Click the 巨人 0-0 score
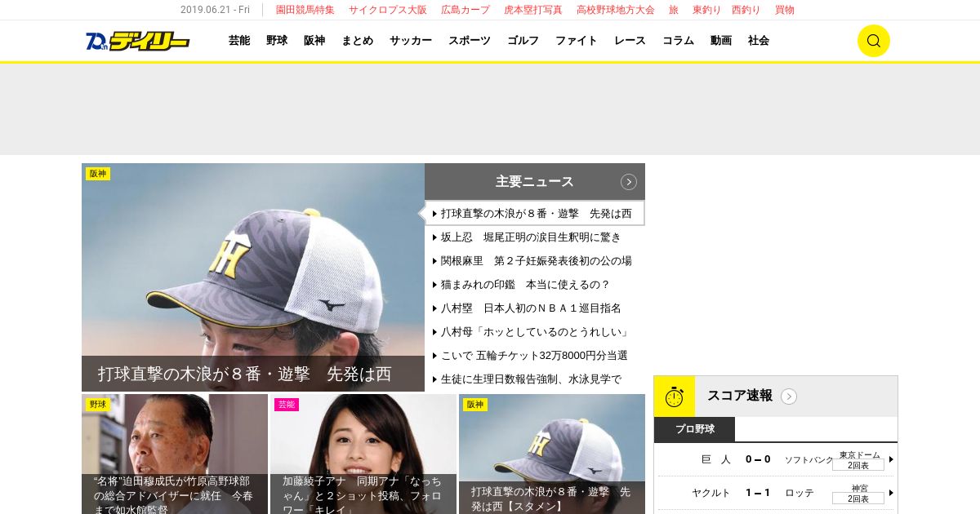Screen dimensions: 980x514 [x=758, y=459]
